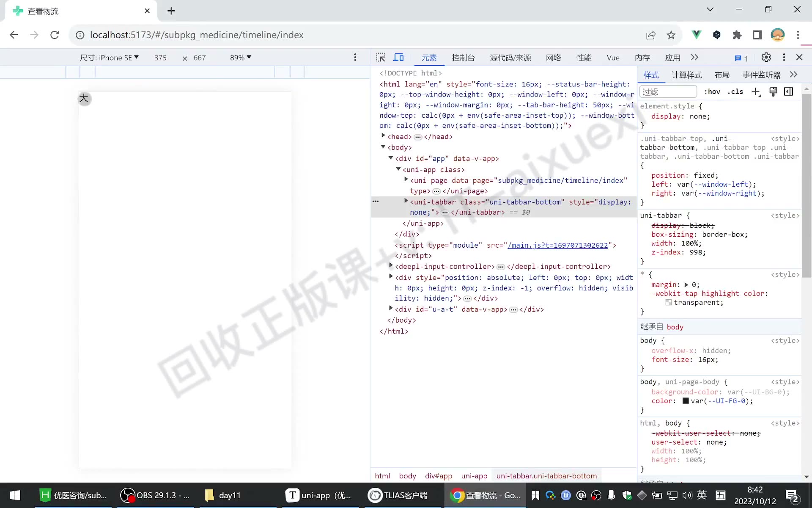The image size is (812, 508).
Task: Open the main.js script source link
Action: coord(557,246)
